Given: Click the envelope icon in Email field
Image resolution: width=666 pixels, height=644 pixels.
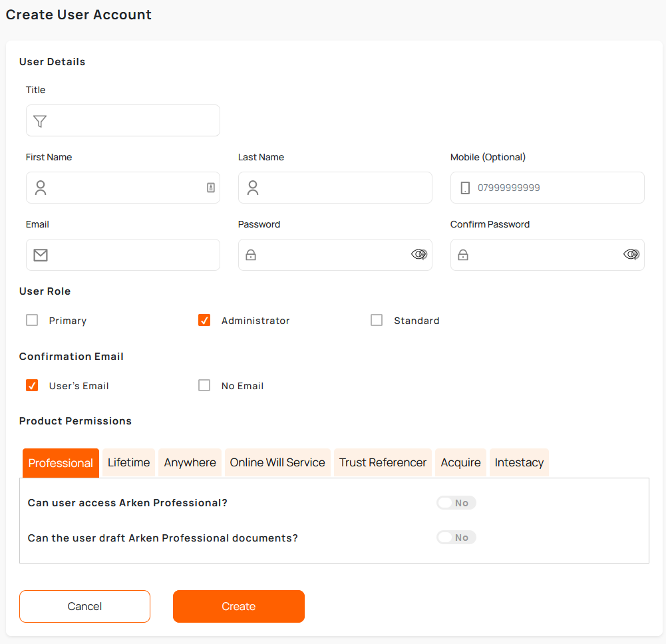Looking at the screenshot, I should [x=41, y=255].
